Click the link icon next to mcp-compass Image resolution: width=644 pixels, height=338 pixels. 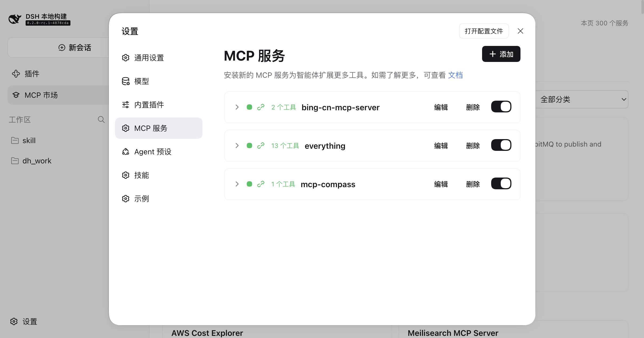click(x=261, y=184)
